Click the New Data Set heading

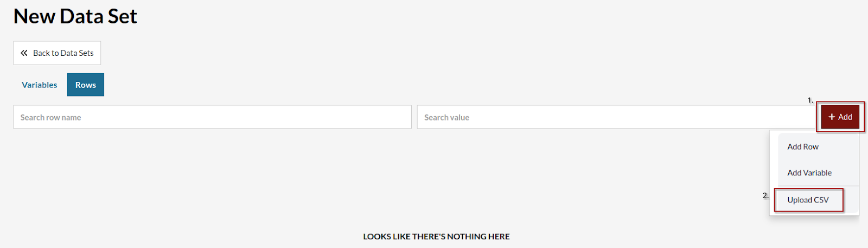click(75, 16)
